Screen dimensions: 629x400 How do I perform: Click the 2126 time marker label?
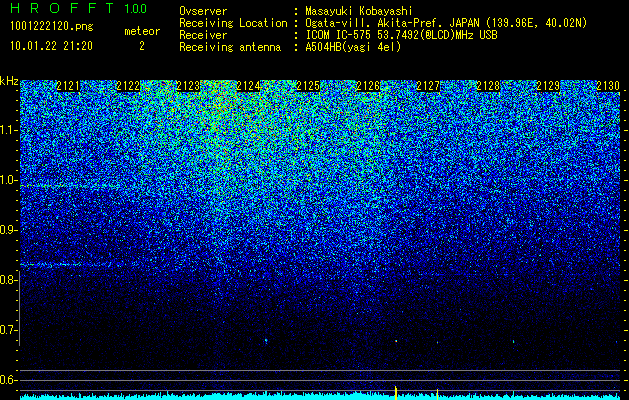(368, 86)
